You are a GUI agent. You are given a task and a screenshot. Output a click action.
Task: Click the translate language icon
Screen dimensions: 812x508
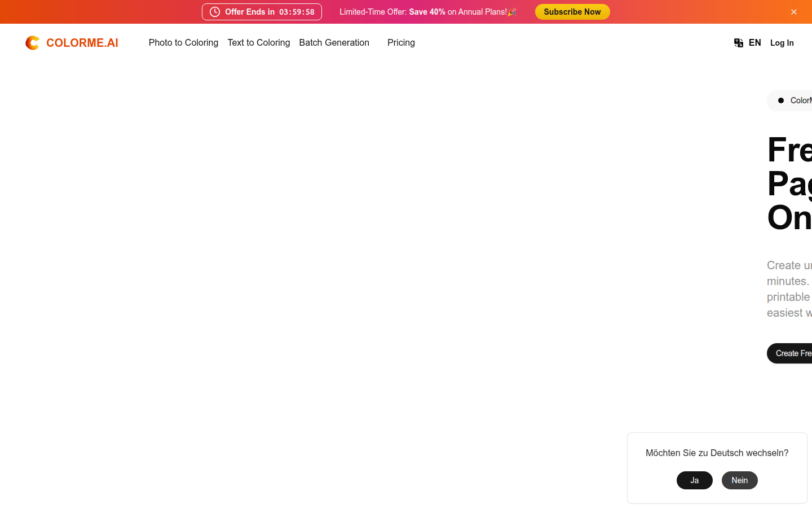pos(739,43)
